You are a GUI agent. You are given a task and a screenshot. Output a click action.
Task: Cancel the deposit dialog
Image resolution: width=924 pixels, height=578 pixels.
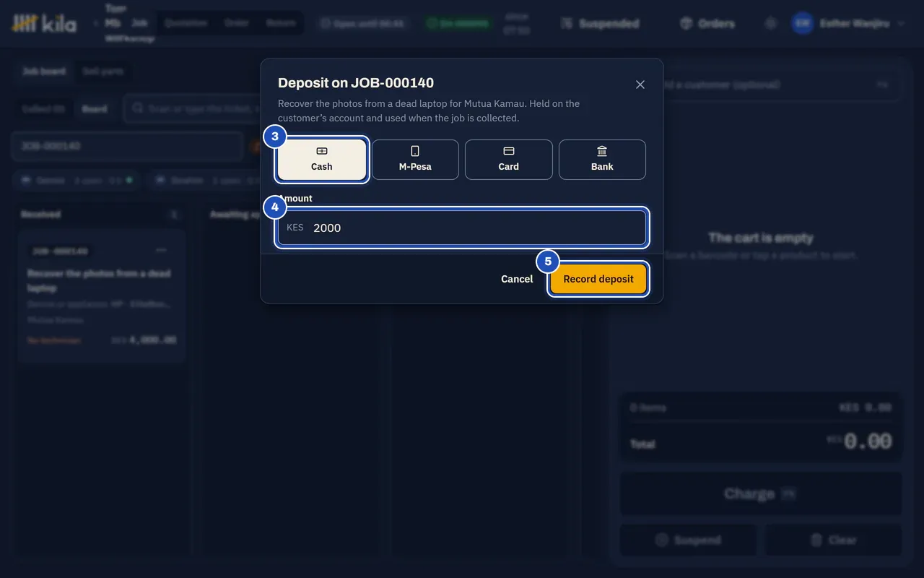pyautogui.click(x=517, y=279)
